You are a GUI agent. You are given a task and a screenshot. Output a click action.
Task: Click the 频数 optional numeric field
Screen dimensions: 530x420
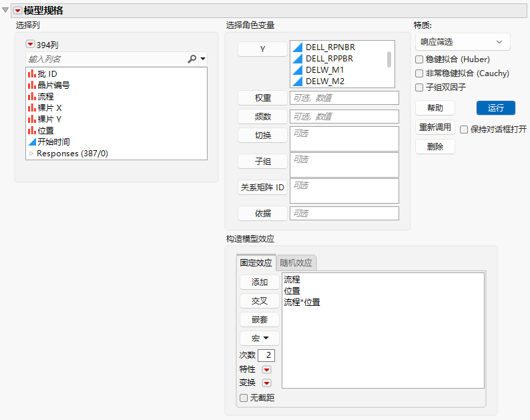coord(344,117)
